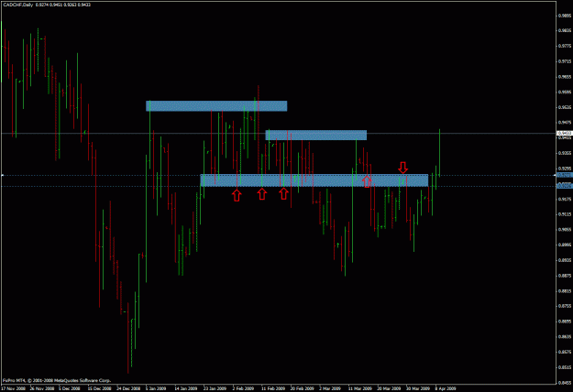Click the 5 Jan 2009 date label
This screenshot has width=573, height=392.
156,388
